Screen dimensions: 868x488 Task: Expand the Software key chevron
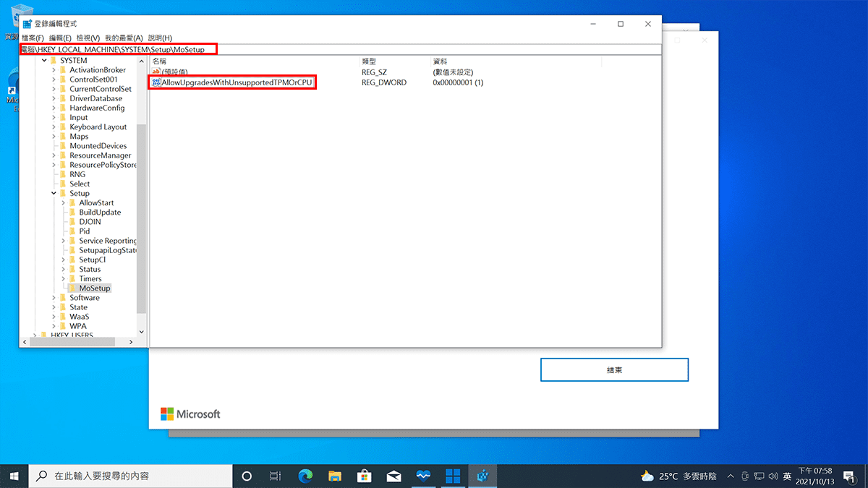(x=54, y=298)
